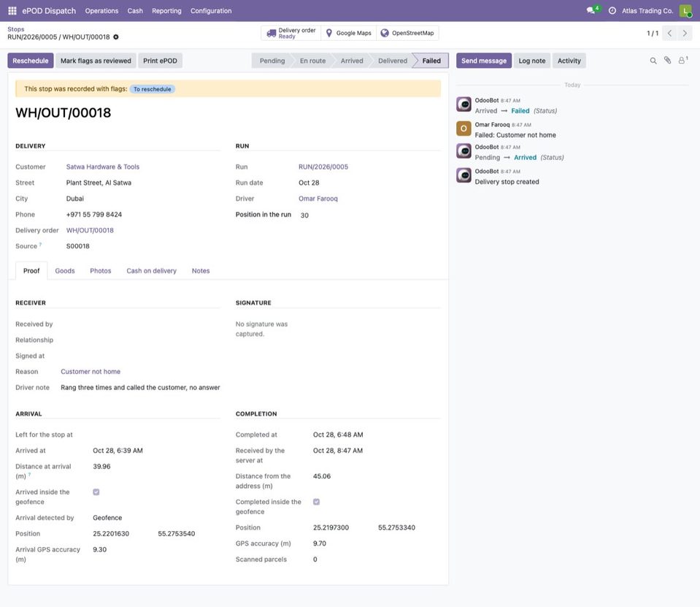Viewport: 700px width, 607px height.
Task: Select the Delivered status stage
Action: (x=393, y=61)
